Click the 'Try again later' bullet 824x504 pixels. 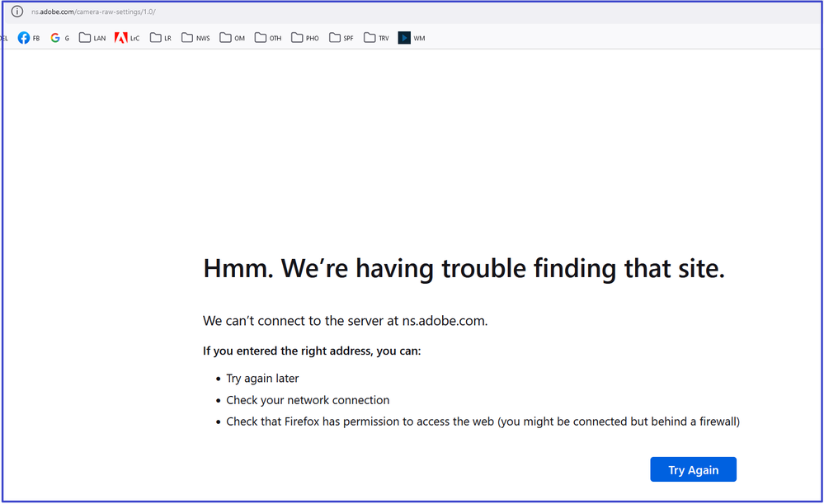[262, 379]
